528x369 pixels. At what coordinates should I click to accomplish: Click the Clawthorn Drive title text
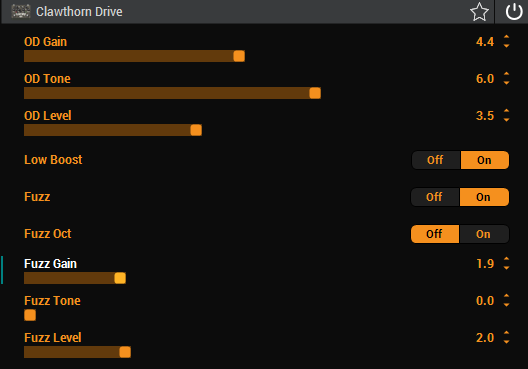point(79,12)
